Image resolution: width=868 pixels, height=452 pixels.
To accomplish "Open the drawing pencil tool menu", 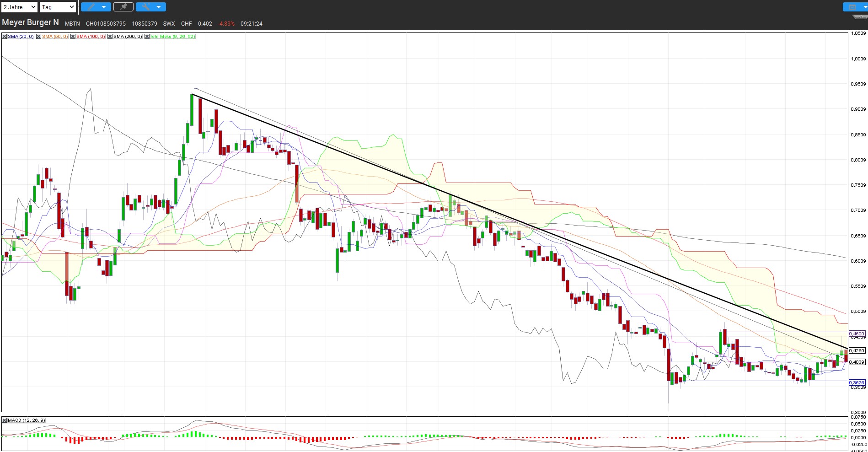I will [x=96, y=7].
